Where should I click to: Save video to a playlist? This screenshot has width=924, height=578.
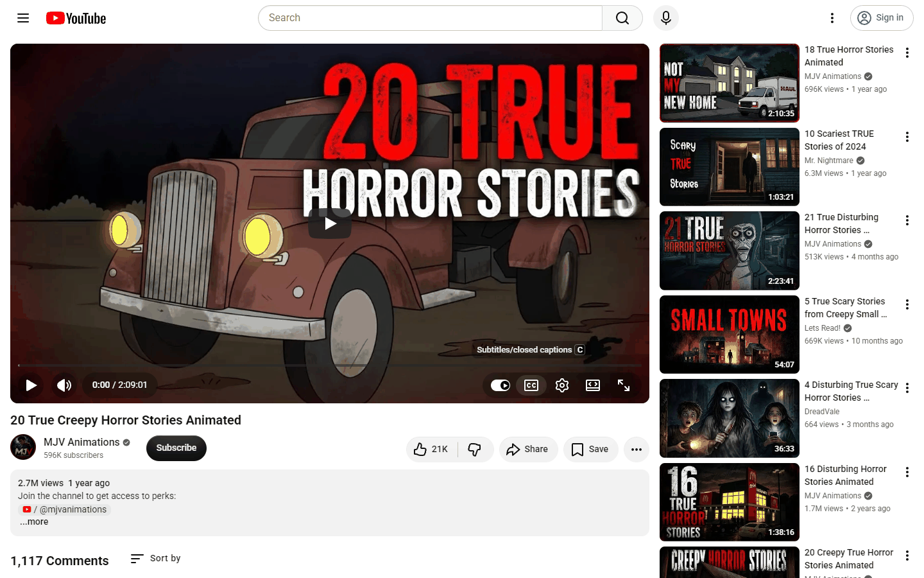[590, 450]
